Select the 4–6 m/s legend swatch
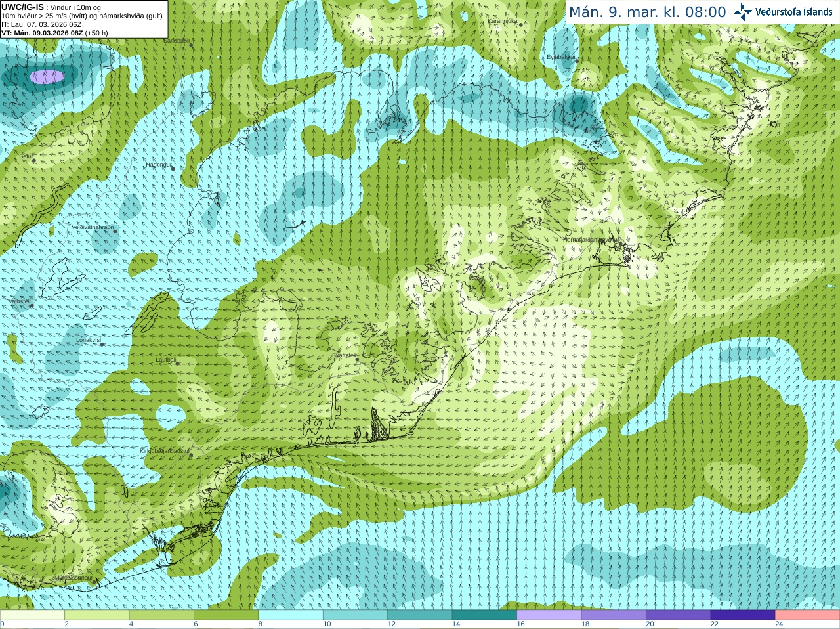Image resolution: width=840 pixels, height=629 pixels. tap(161, 615)
